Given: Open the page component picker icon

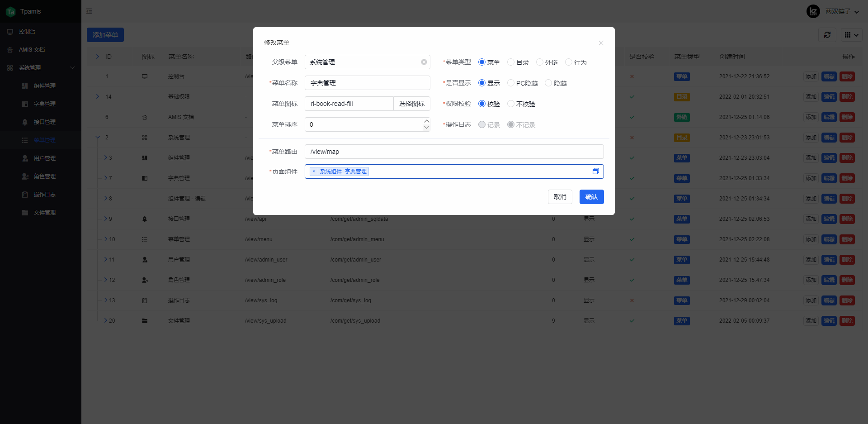Looking at the screenshot, I should click(x=596, y=171).
